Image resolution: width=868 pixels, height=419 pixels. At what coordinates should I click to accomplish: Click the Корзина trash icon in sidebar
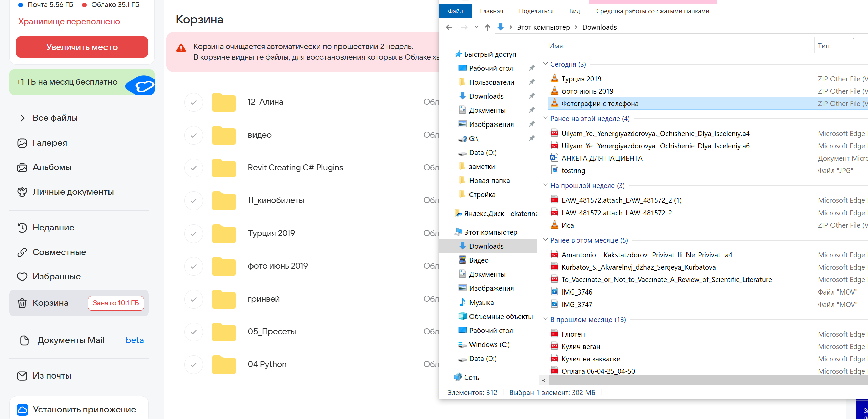(x=22, y=303)
